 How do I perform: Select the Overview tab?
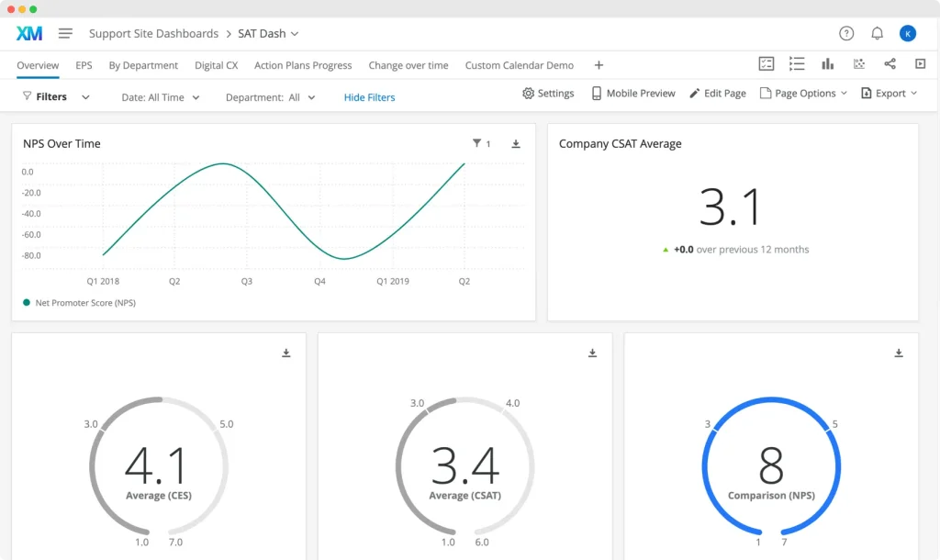(x=38, y=65)
